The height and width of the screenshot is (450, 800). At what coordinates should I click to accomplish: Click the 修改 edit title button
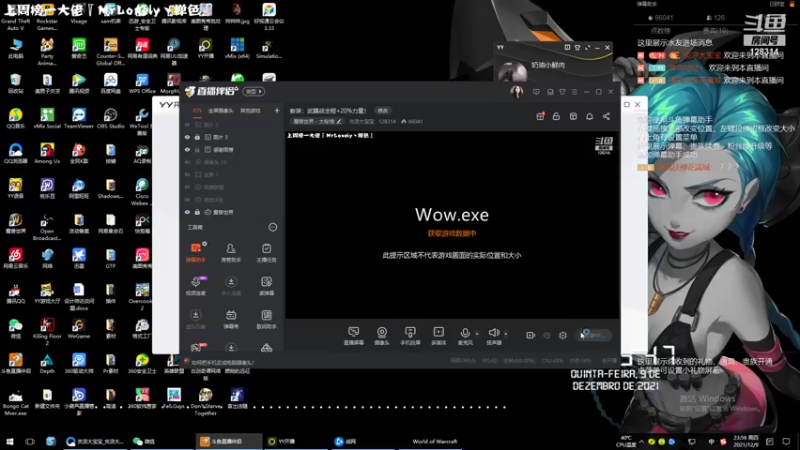pyautogui.click(x=383, y=110)
